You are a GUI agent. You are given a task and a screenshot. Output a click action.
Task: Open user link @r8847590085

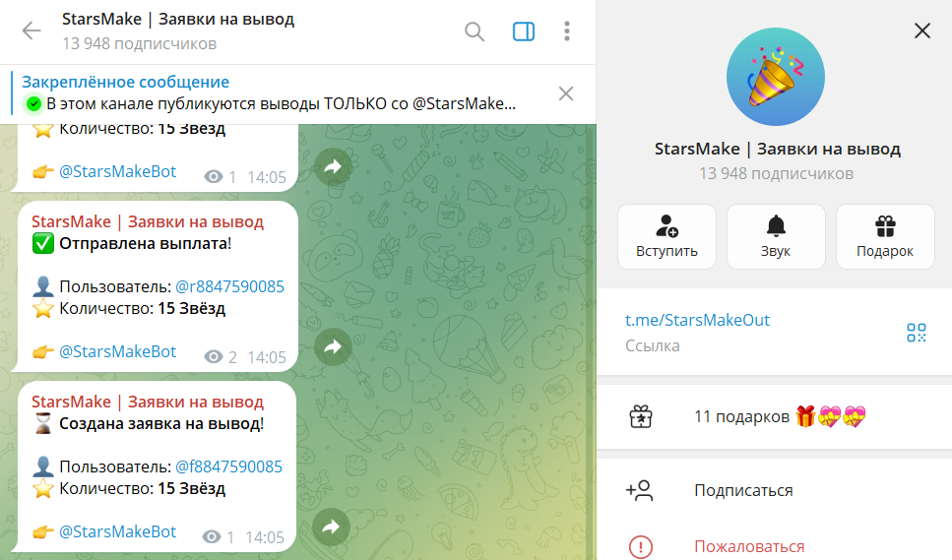[229, 286]
